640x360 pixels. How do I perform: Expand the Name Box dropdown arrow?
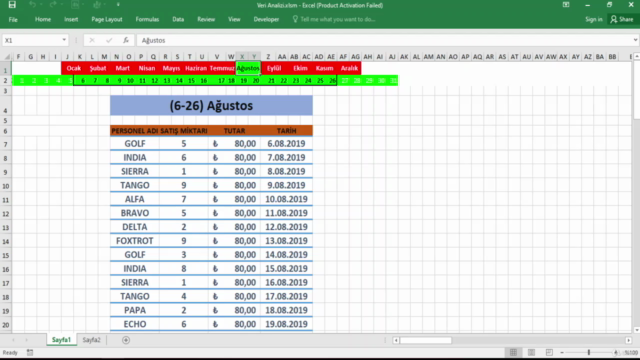click(x=64, y=40)
